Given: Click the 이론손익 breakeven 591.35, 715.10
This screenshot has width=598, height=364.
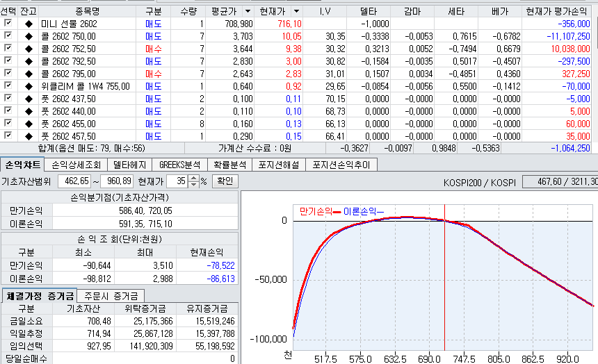Looking at the screenshot, I should click(145, 224).
